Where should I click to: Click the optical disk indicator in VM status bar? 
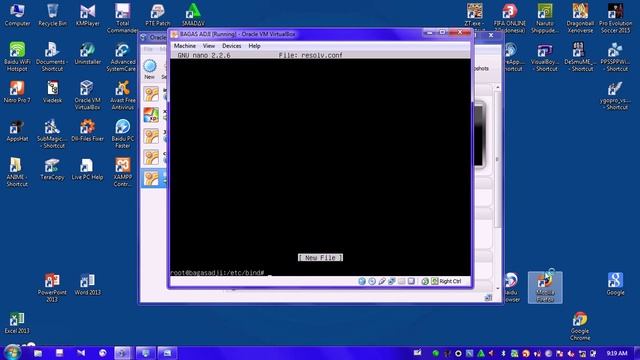pyautogui.click(x=372, y=281)
